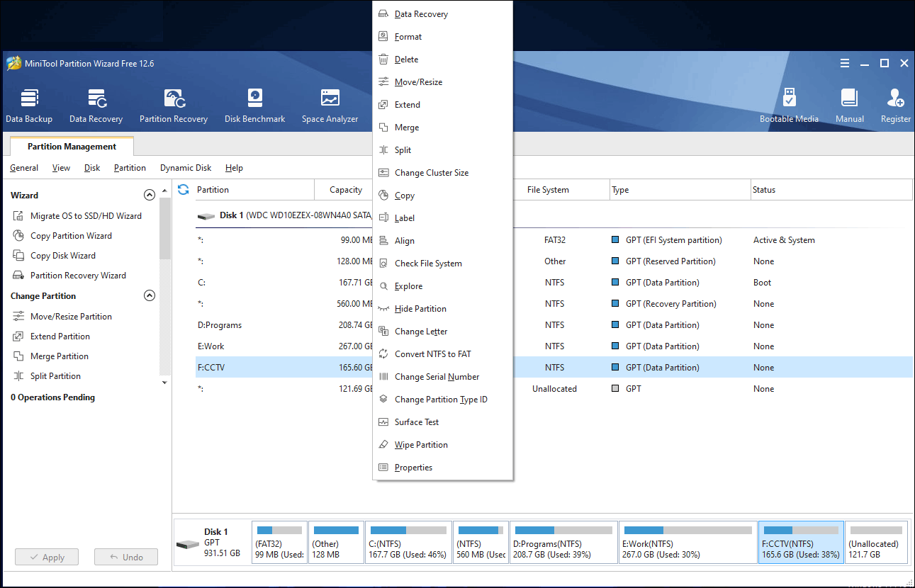915x588 pixels.
Task: Click the Disk 1 GPT map header
Action: [x=211, y=543]
